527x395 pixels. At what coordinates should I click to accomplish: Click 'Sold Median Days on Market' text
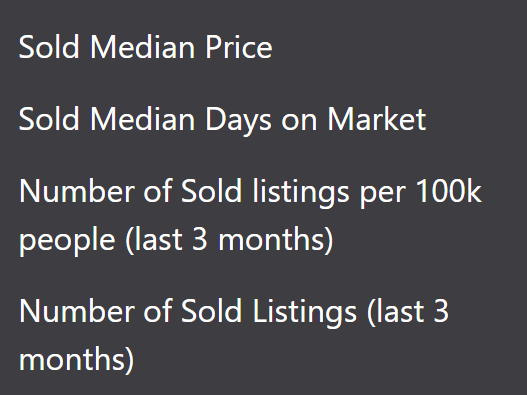[x=222, y=119]
